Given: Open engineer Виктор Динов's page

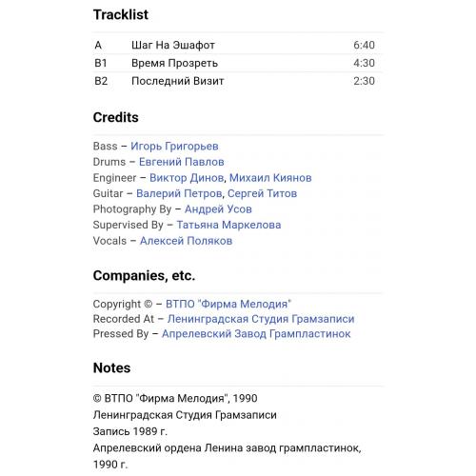Looking at the screenshot, I should coord(187,178).
